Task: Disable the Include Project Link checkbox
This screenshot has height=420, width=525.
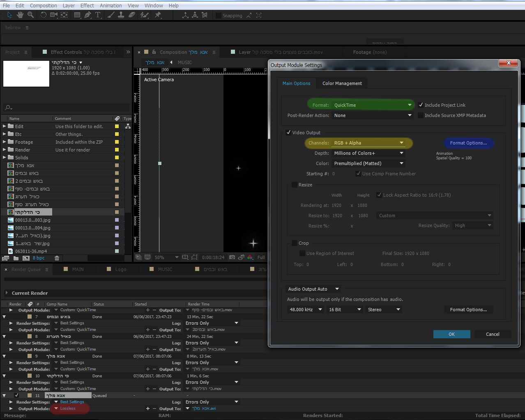Action: [421, 105]
